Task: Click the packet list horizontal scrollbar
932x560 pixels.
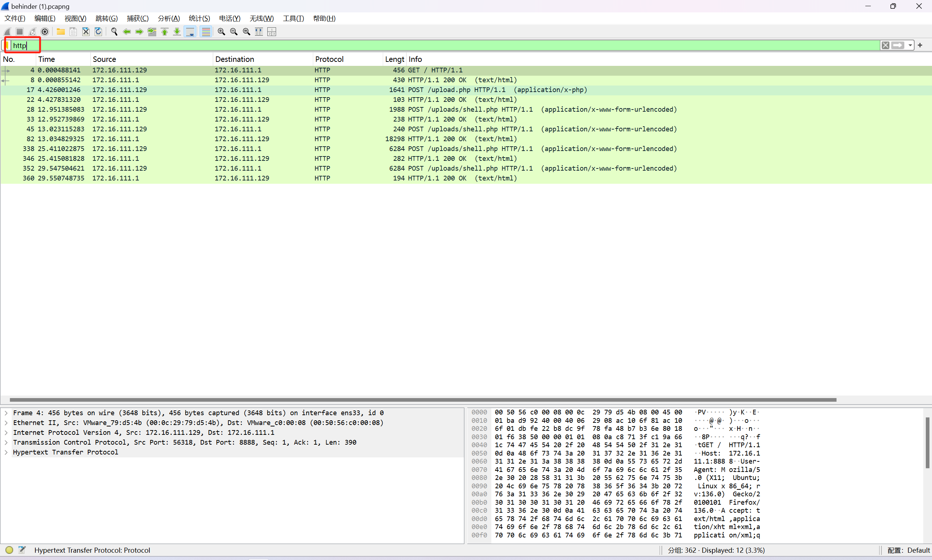Action: 423,400
